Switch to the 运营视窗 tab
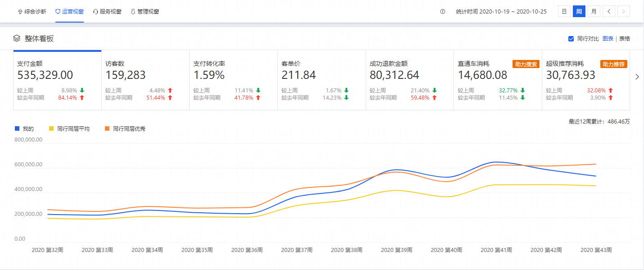644x270 pixels. (69, 12)
